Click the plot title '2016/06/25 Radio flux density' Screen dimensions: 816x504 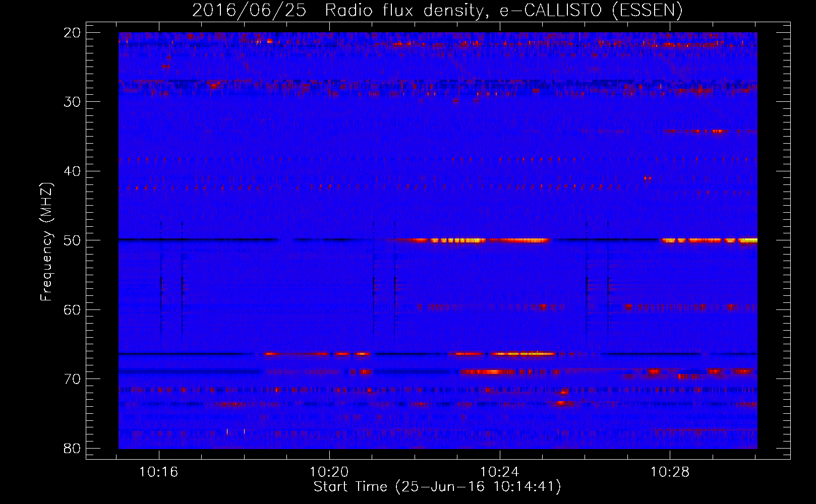pos(437,10)
